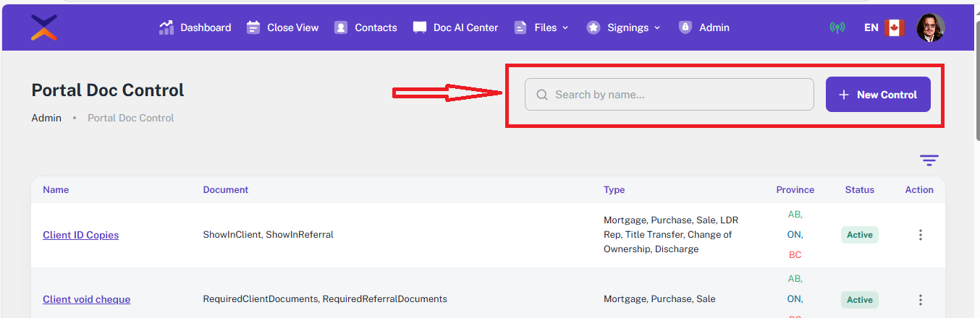Switch language via the EN selector

[871, 27]
